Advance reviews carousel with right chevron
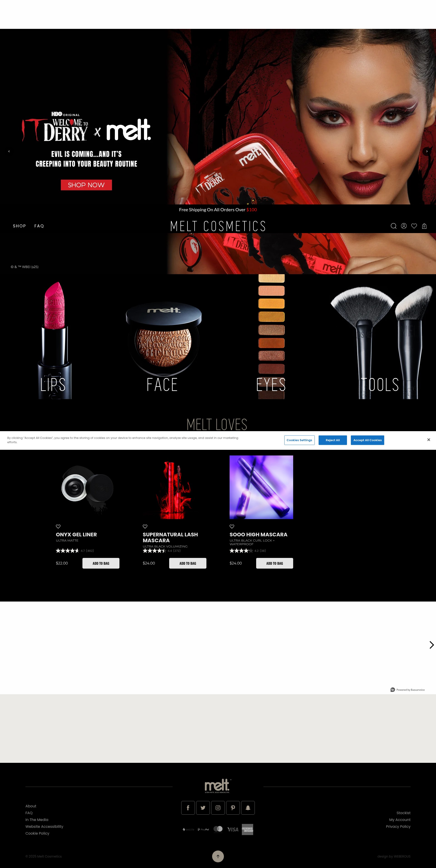The width and height of the screenshot is (436, 868). coord(431,645)
